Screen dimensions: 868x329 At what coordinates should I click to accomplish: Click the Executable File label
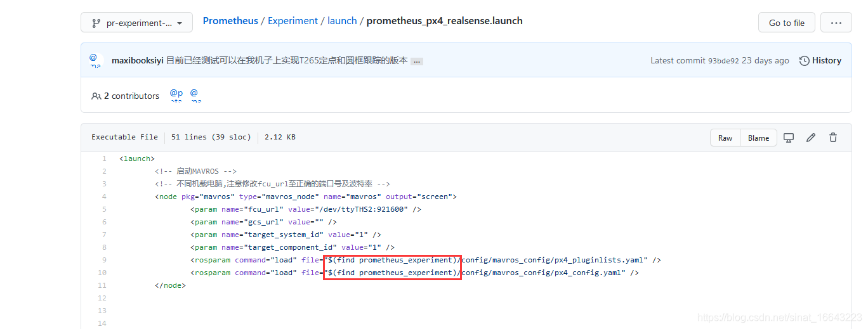pos(124,137)
